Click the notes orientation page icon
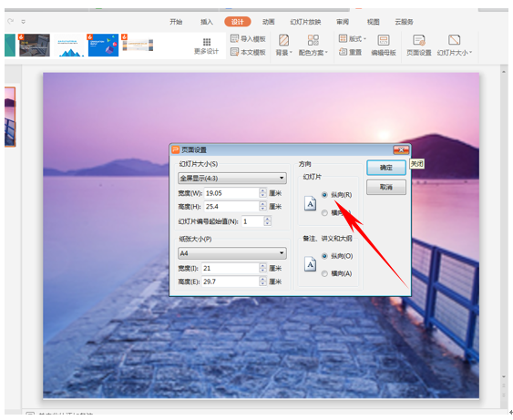The width and height of the screenshot is (513, 420). pyautogui.click(x=310, y=264)
